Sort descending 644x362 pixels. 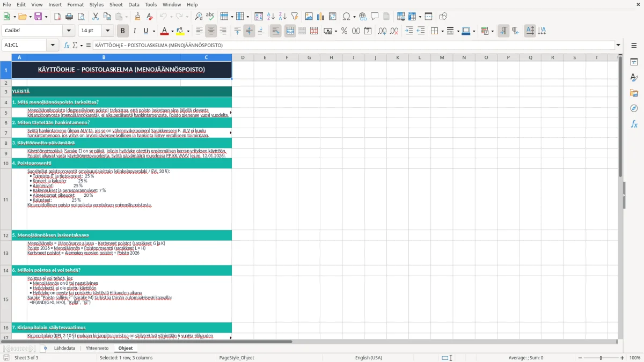282,17
